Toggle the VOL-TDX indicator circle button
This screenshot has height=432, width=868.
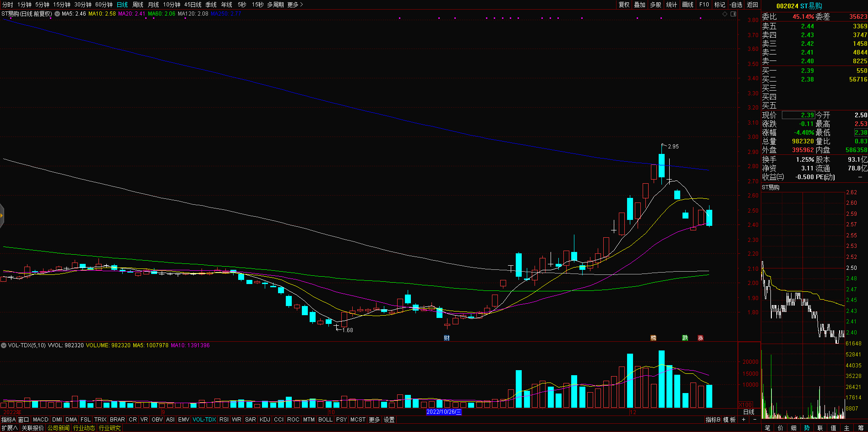pos(4,345)
